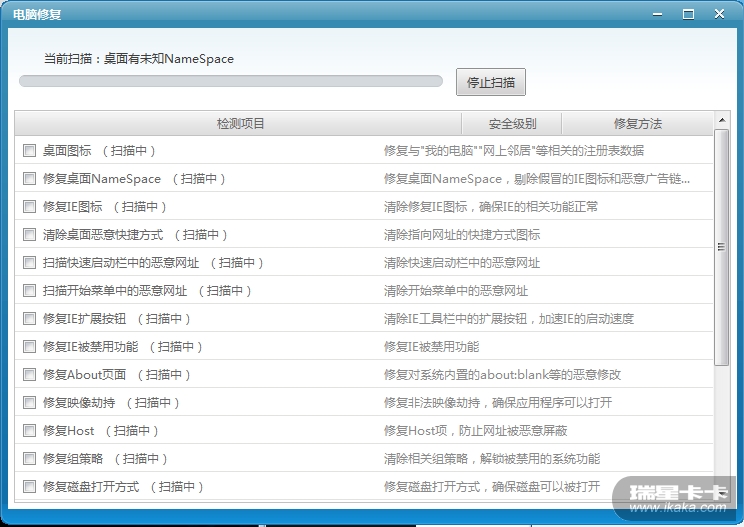Viewport: 744px width, 527px height.
Task: Click the 当前扫描 status text
Action: [139, 59]
